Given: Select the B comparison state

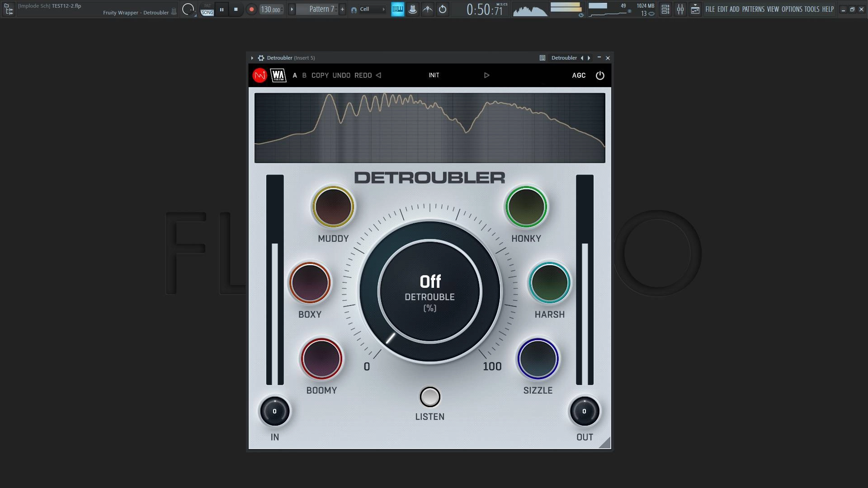Looking at the screenshot, I should 304,75.
